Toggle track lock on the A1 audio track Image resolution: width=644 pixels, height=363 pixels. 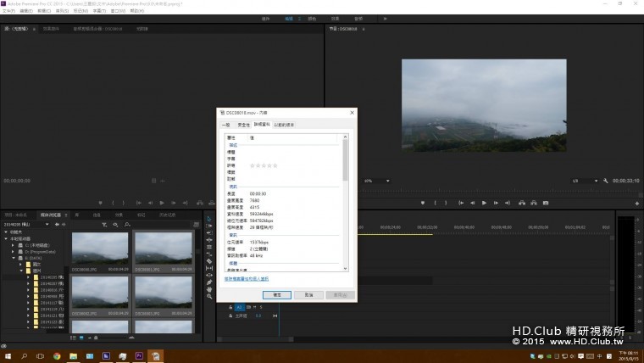pyautogui.click(x=230, y=307)
